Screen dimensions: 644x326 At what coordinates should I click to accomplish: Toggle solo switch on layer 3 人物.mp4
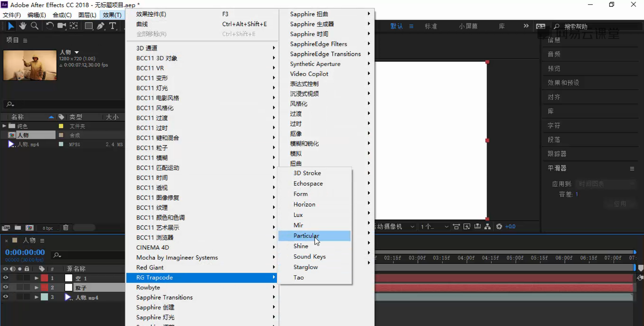20,297
